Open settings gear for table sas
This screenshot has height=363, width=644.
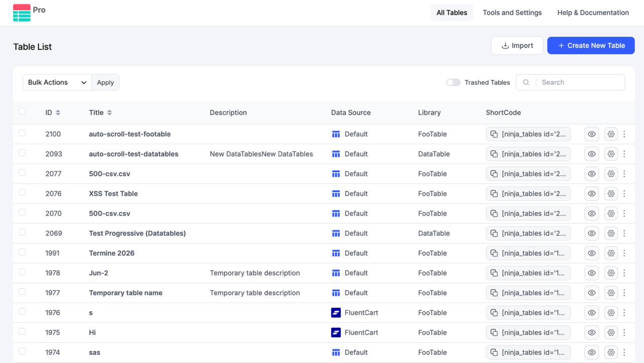(611, 352)
